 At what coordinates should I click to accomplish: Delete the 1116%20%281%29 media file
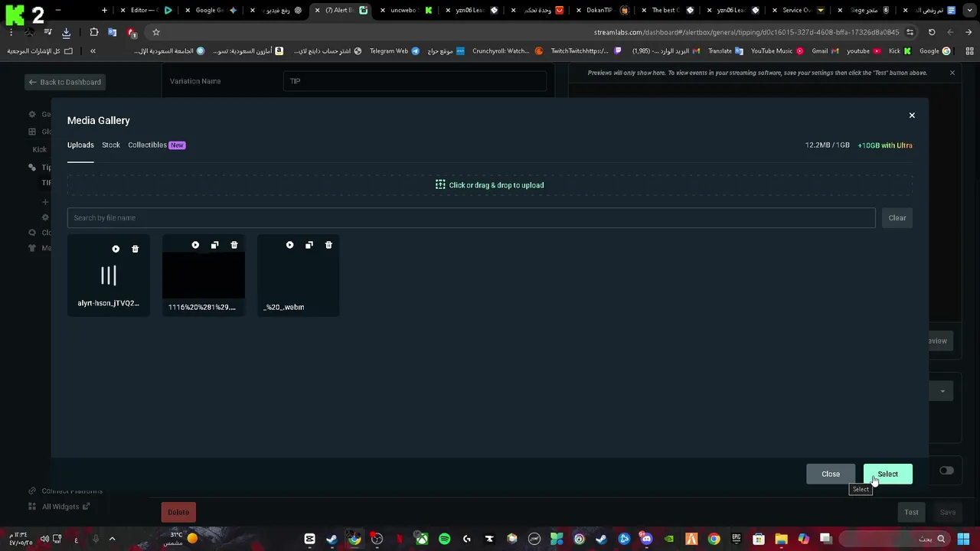coord(234,245)
